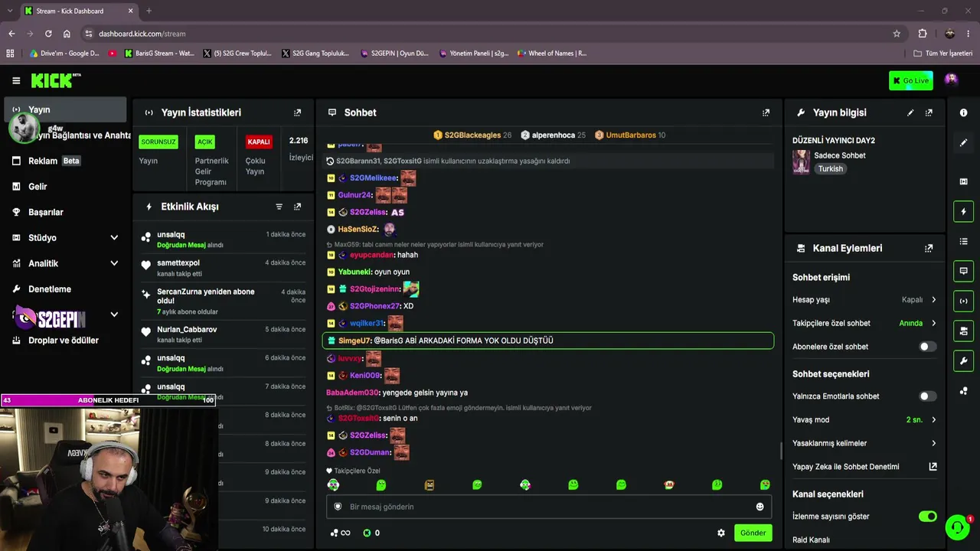Screen dimensions: 980x551
Task: Click the SercanZurna resubscribe event
Action: (224, 302)
